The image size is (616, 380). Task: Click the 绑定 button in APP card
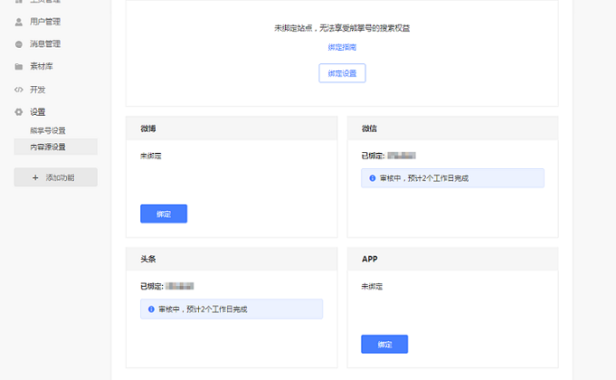[385, 344]
